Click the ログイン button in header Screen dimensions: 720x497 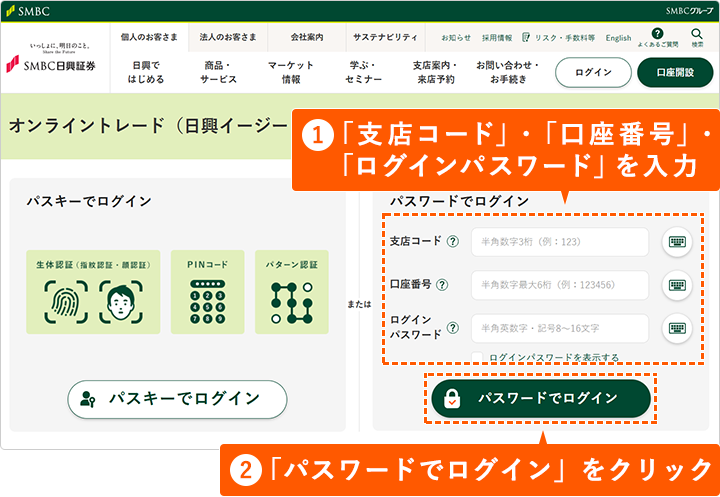pyautogui.click(x=593, y=72)
